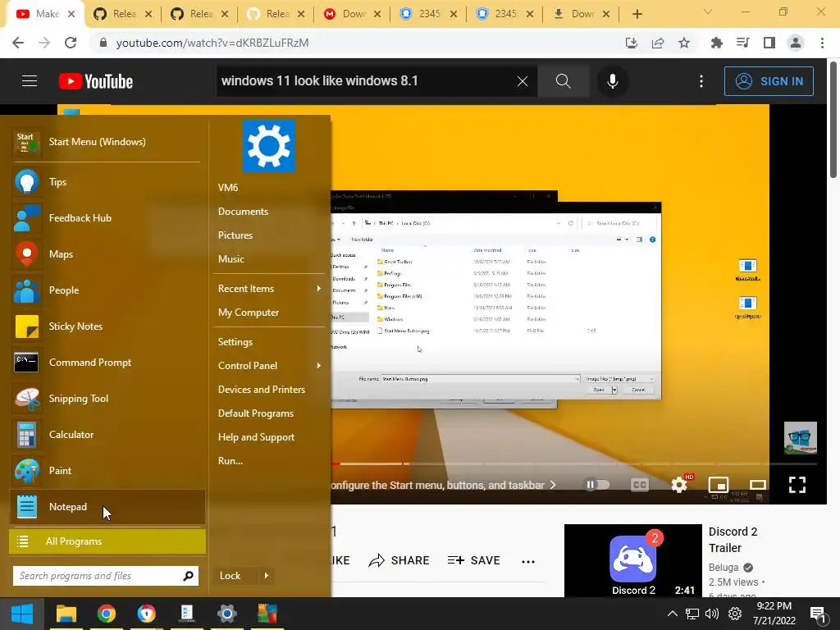
Task: Click the Chrome address bar URL
Action: pyautogui.click(x=212, y=43)
